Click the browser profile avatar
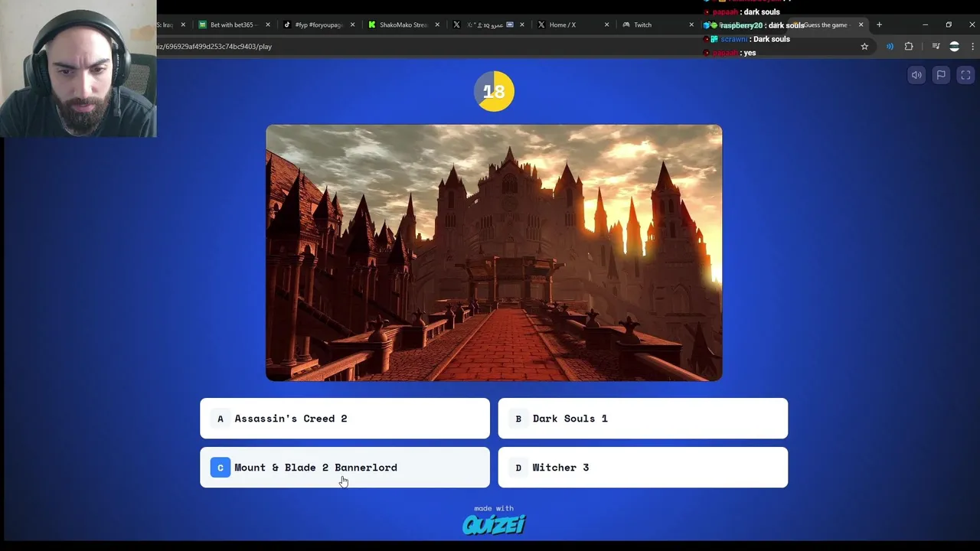Image resolution: width=980 pixels, height=551 pixels. [x=954, y=47]
